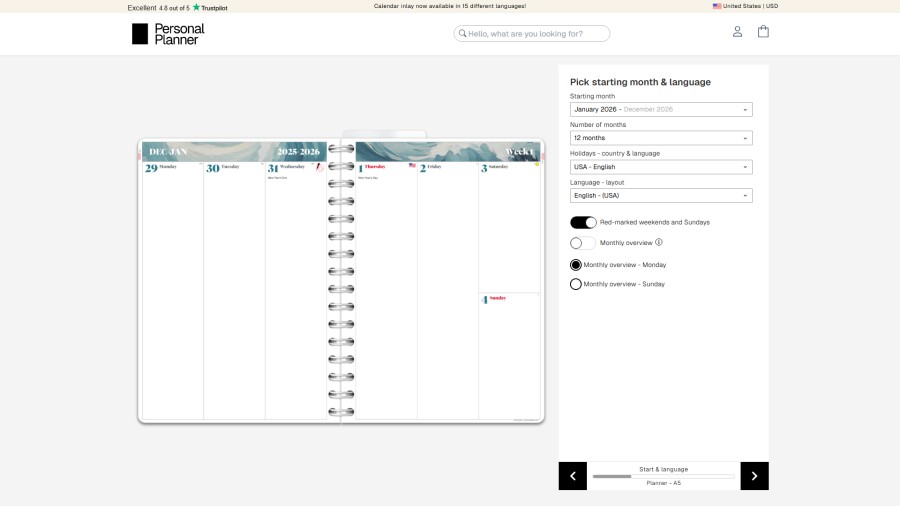Click the magnifier icon in search bar

[462, 34]
